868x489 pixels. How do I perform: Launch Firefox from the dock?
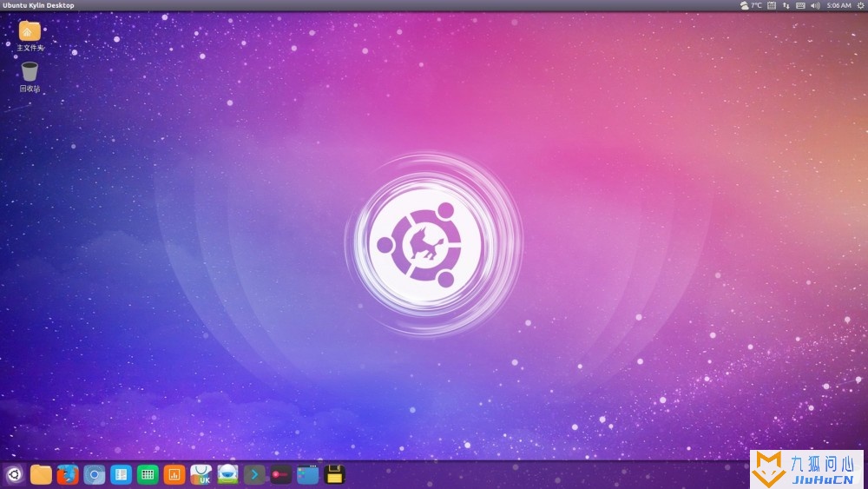[x=68, y=474]
